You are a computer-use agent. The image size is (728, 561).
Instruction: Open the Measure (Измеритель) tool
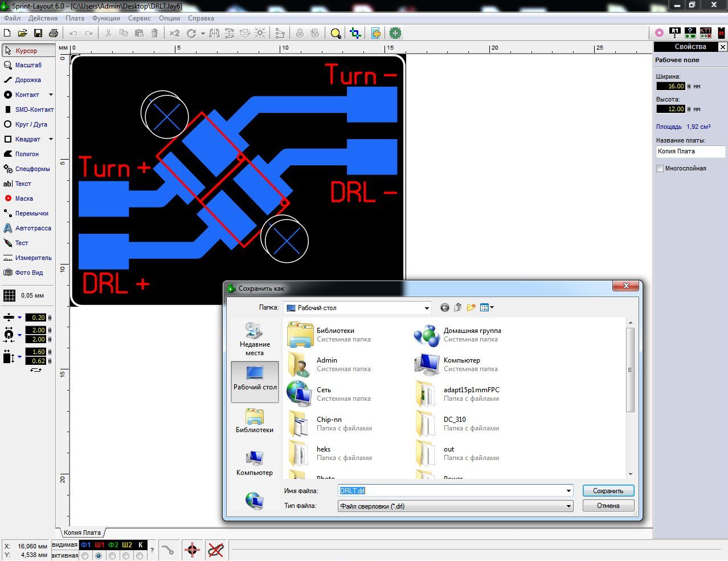point(32,258)
